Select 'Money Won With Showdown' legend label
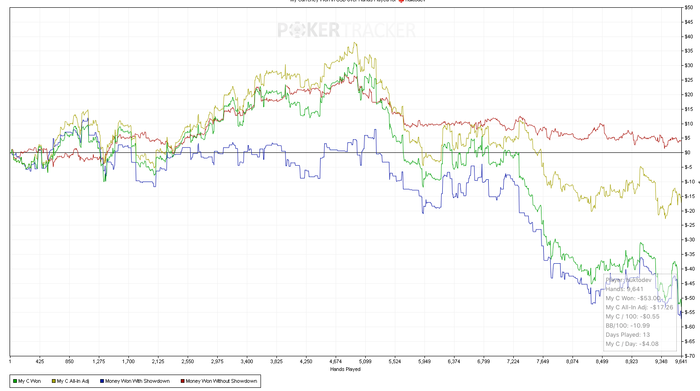 click(x=138, y=381)
